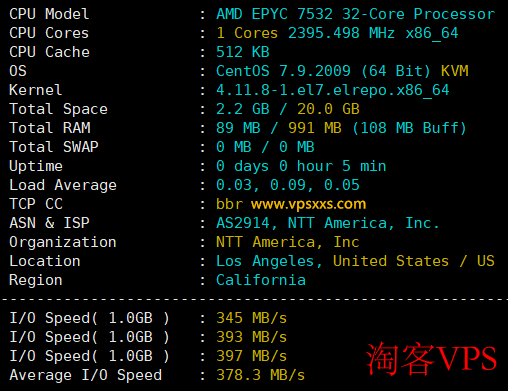The height and width of the screenshot is (391, 508).
Task: Select the '378.3 MB/s' average speed
Action: coord(261,375)
